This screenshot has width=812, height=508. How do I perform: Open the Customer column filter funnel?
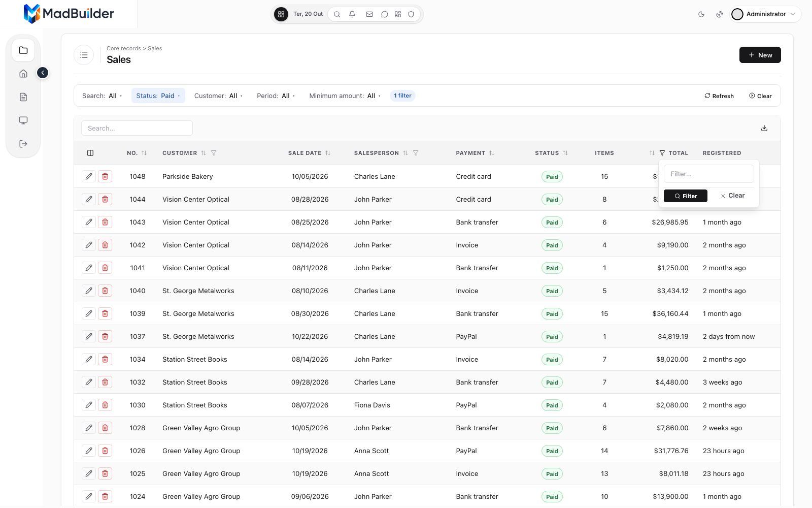click(x=214, y=153)
